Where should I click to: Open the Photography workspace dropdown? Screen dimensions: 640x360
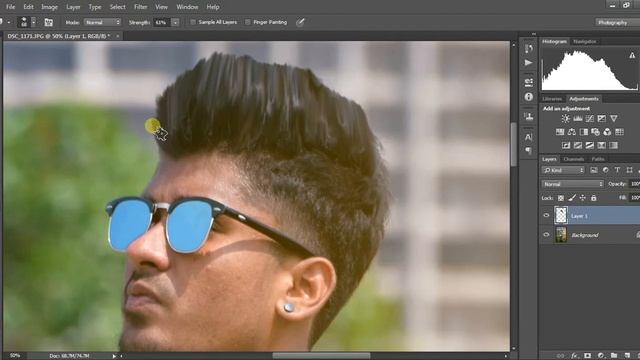[617, 22]
